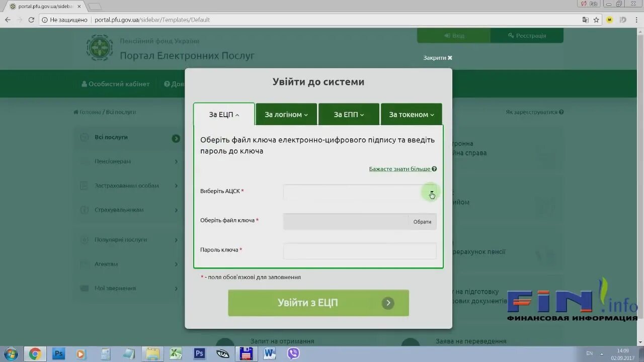
Task: Click the media player taskbar icon
Action: coord(82,354)
